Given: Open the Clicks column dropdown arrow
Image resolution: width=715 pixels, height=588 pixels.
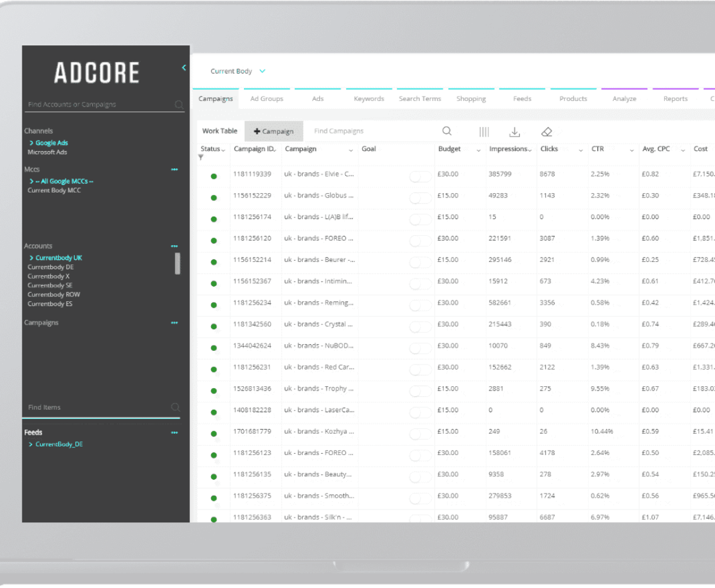Looking at the screenshot, I should [x=581, y=150].
